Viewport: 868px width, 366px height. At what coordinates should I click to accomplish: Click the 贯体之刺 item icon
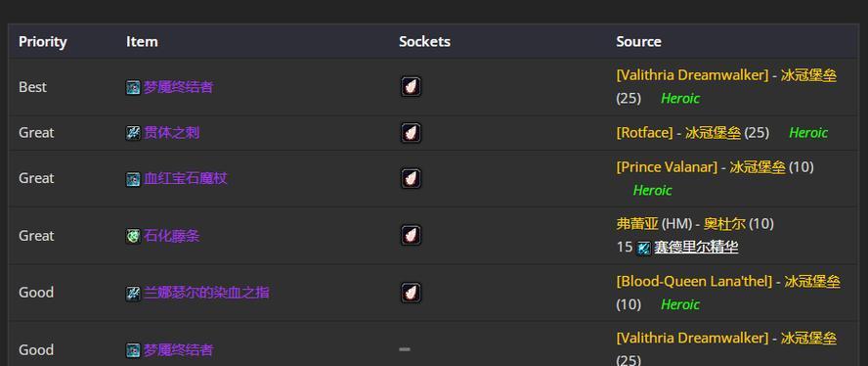(133, 133)
